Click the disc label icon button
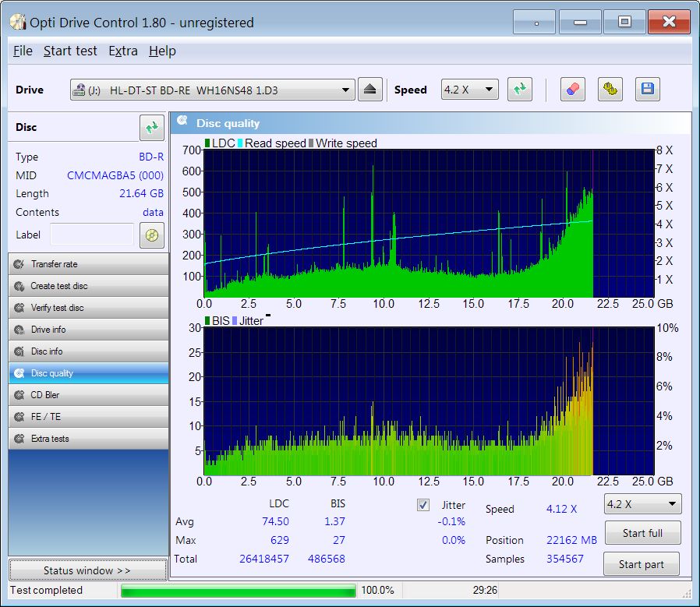The image size is (700, 607). [152, 235]
